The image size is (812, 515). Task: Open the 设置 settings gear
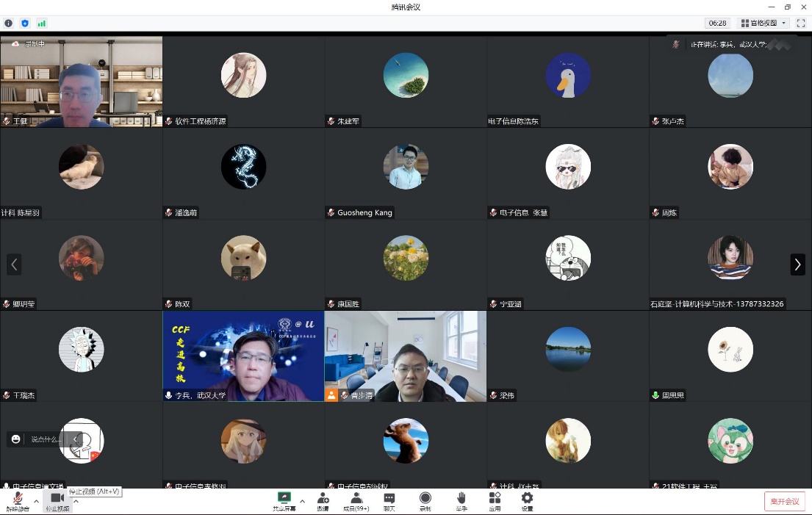[x=527, y=500]
